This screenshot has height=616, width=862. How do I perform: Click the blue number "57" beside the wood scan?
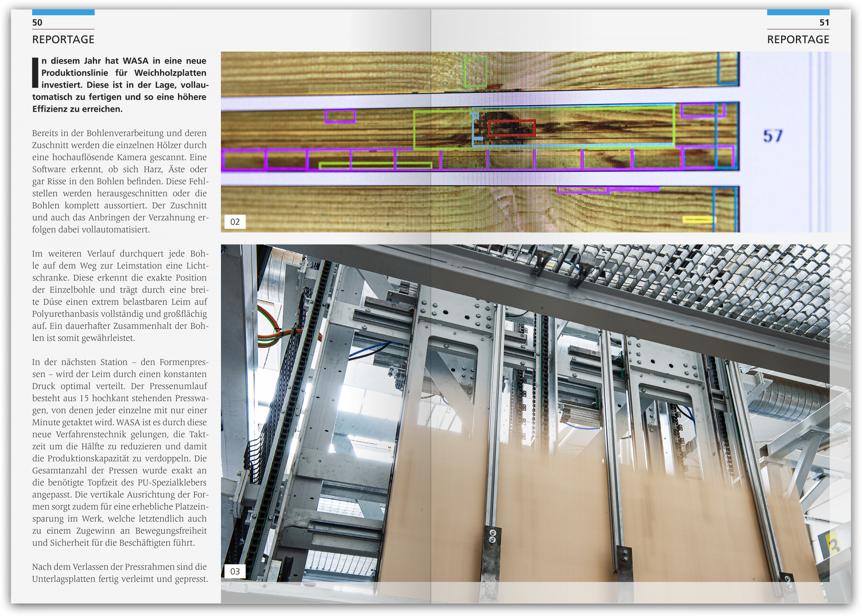773,135
